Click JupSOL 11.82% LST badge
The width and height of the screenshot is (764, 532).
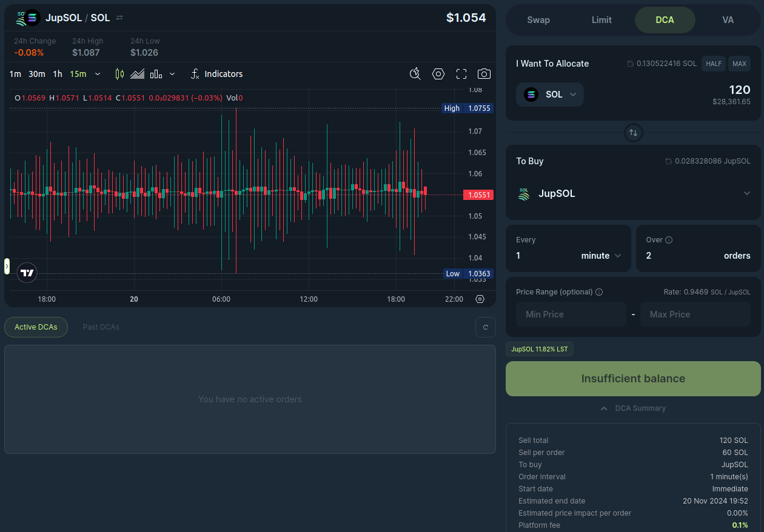point(540,349)
